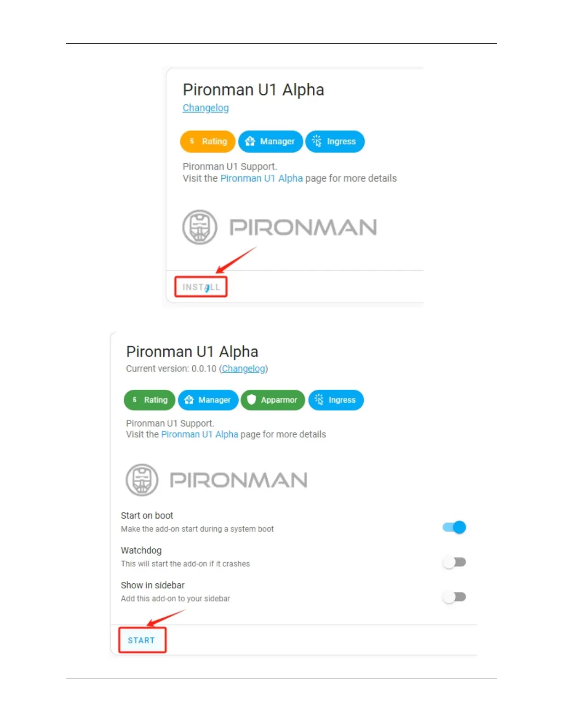
Task: Click the orange Rating badge icon
Action: point(208,142)
